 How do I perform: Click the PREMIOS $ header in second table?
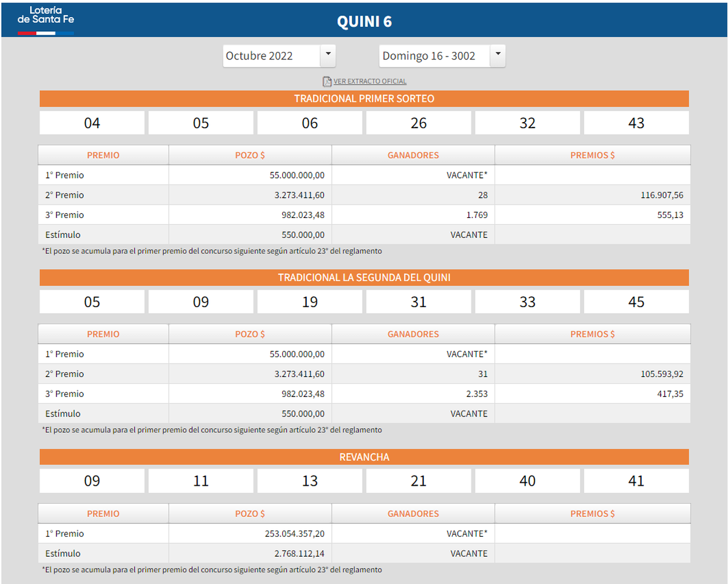pos(593,333)
